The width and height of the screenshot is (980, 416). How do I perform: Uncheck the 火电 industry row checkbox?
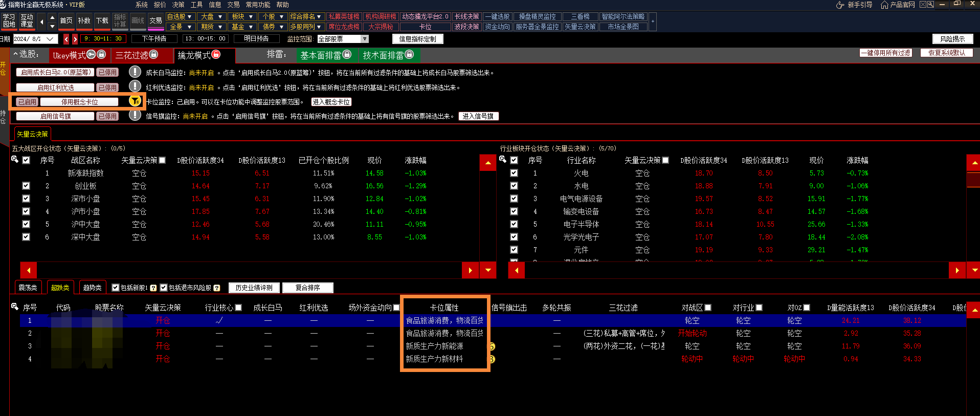pos(514,173)
